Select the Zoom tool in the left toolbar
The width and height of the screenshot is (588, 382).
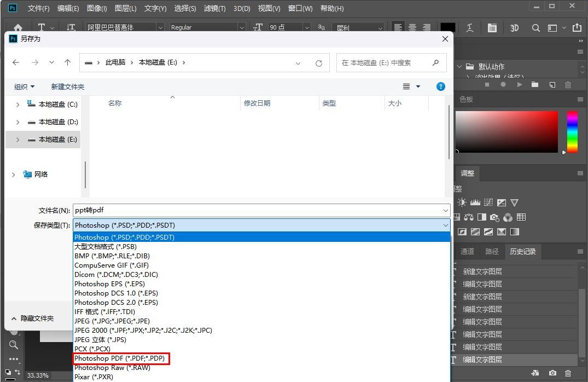(x=14, y=345)
